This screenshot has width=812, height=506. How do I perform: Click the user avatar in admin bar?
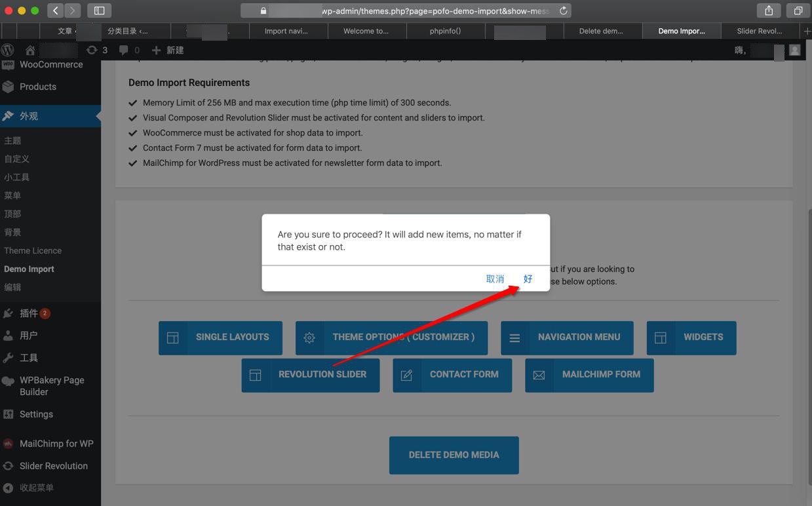tap(795, 50)
